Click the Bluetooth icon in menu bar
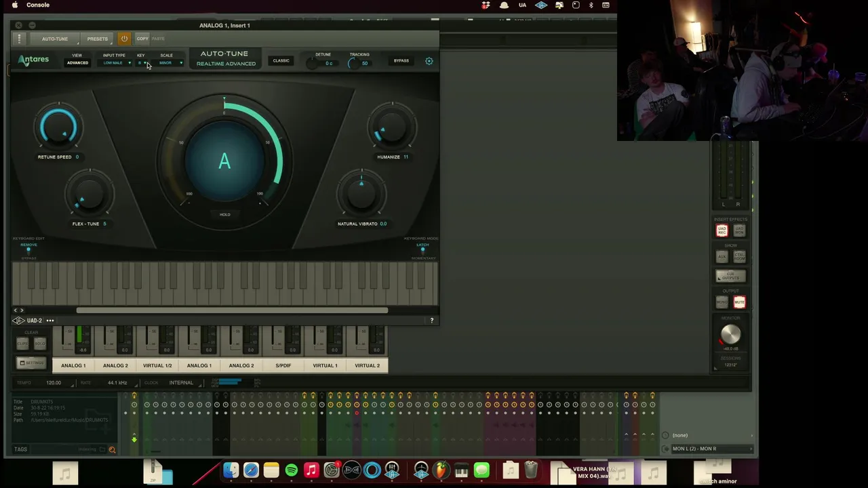Image resolution: width=868 pixels, height=488 pixels. coord(591,5)
